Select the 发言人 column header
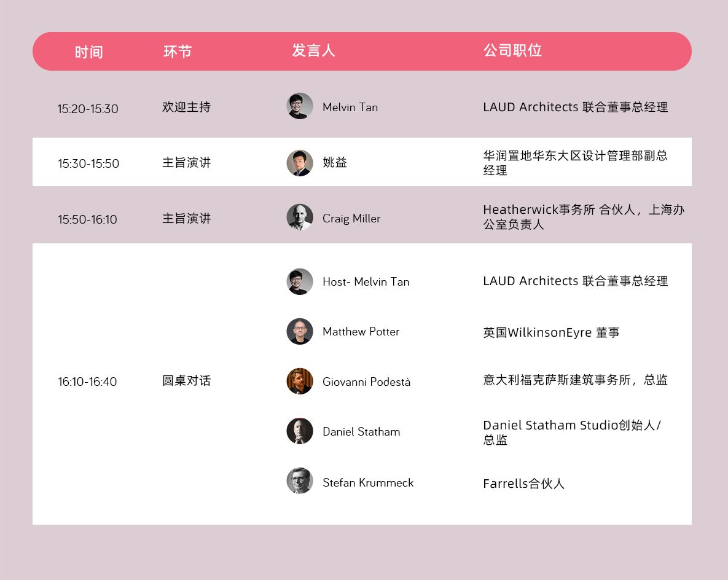 [x=313, y=51]
